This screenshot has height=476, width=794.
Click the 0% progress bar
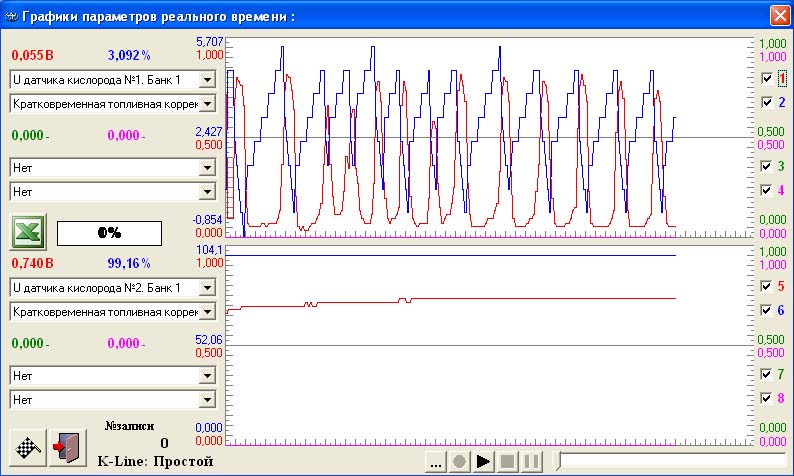[109, 232]
